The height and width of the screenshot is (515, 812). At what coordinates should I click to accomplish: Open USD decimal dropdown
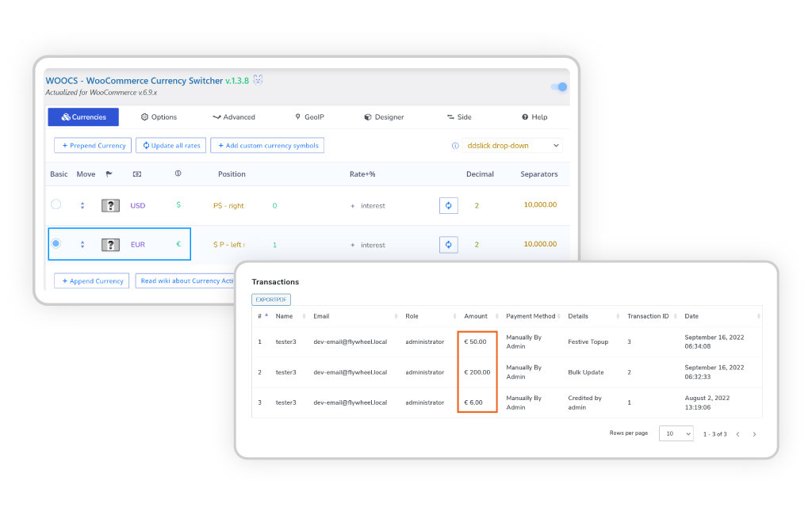pos(477,205)
